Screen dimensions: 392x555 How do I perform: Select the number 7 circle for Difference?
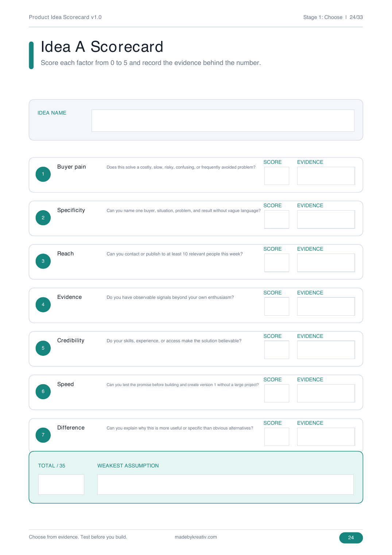(x=43, y=435)
